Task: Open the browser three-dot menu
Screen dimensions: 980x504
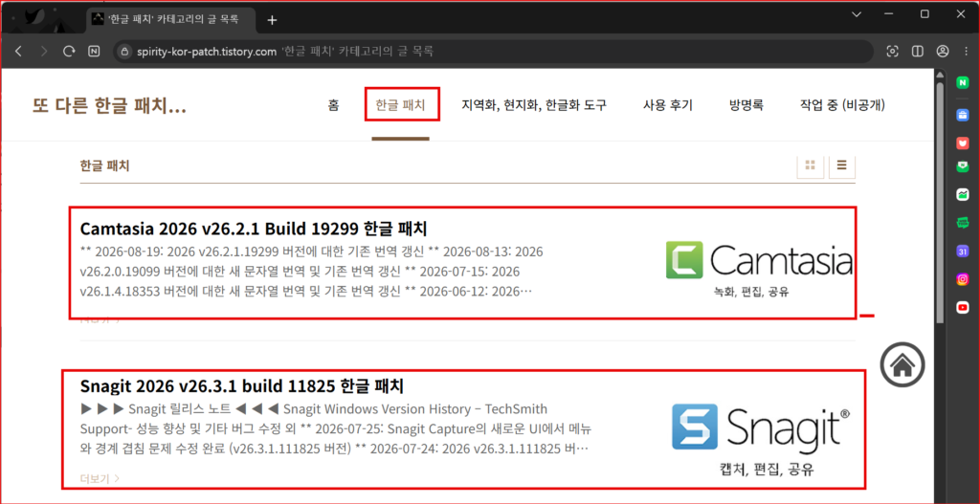Action: 967,52
